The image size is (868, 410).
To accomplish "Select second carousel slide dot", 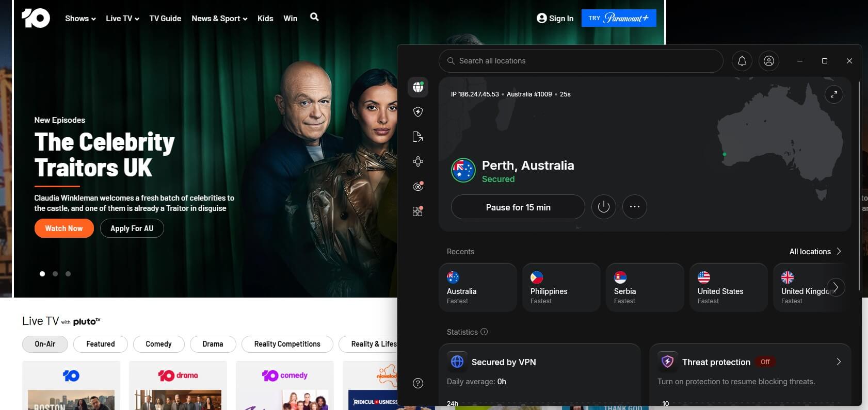I will coord(55,274).
